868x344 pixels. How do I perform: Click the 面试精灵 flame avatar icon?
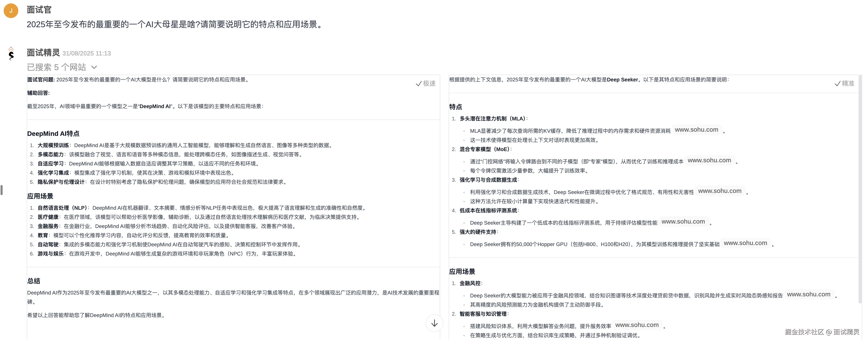pos(11,53)
